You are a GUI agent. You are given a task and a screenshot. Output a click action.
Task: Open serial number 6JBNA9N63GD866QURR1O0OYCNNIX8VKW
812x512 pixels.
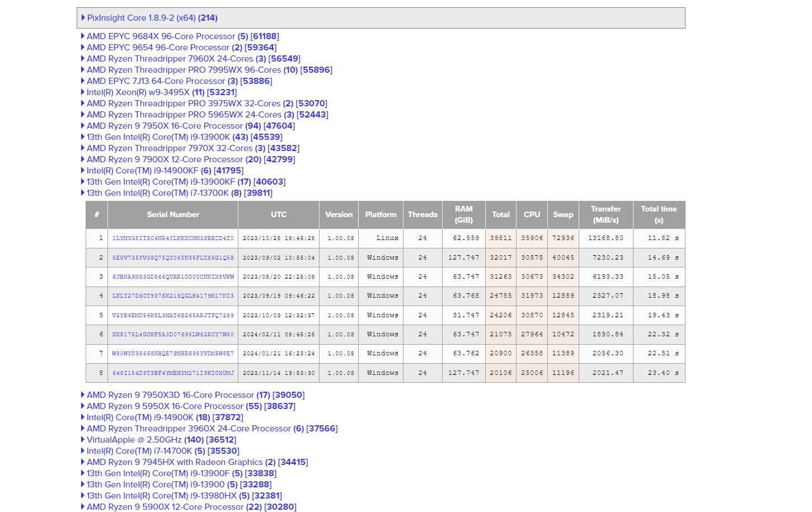click(x=173, y=277)
